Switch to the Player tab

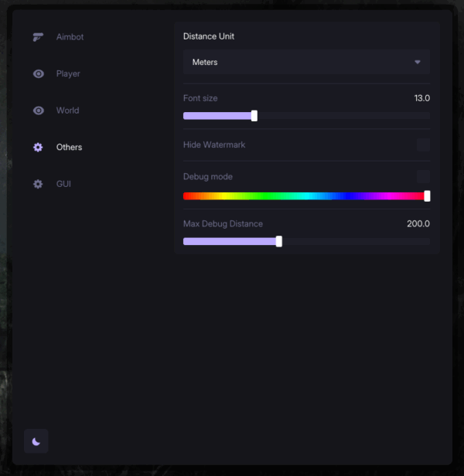point(68,73)
